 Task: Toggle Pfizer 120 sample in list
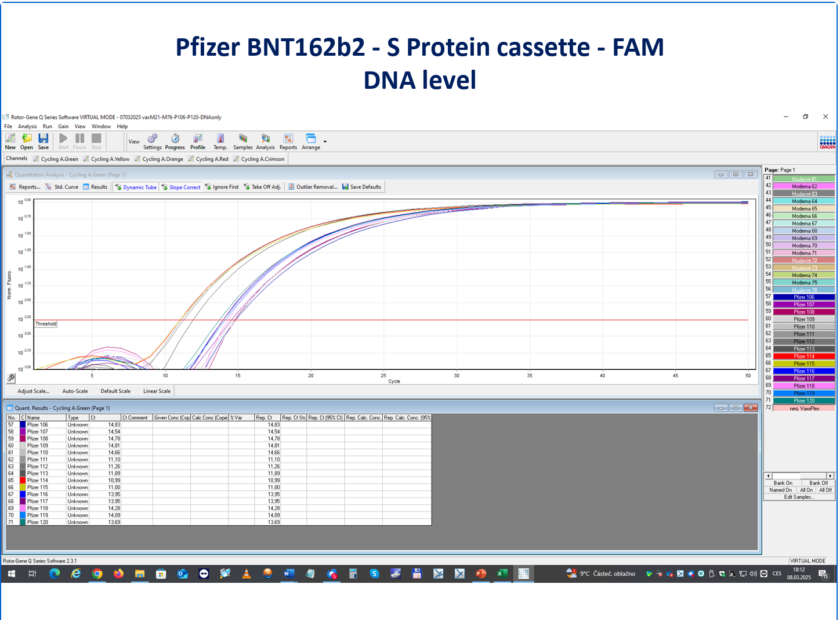804,401
